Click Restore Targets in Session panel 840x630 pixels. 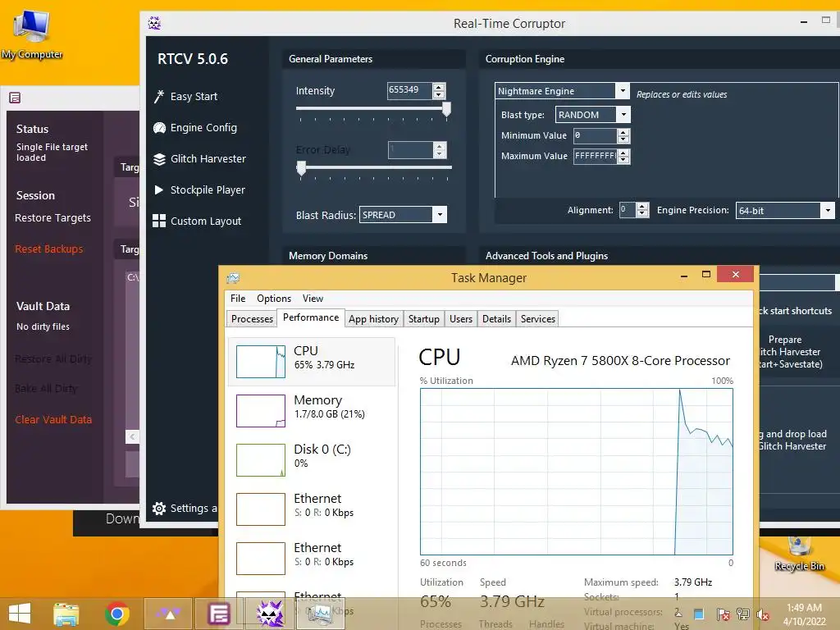[52, 218]
